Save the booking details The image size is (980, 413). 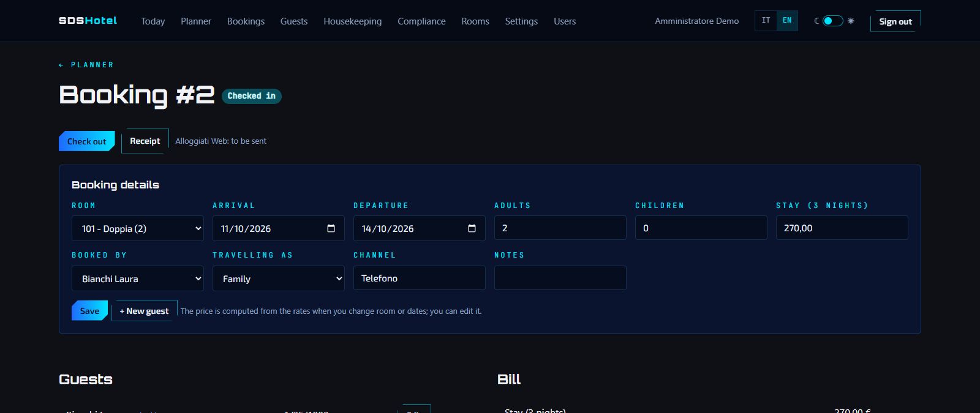tap(89, 311)
